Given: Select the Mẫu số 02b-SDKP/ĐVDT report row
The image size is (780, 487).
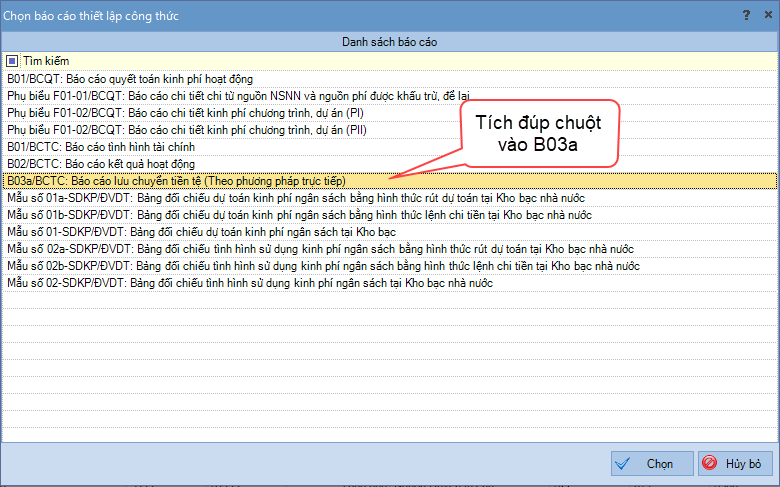Looking at the screenshot, I should pyautogui.click(x=320, y=266).
